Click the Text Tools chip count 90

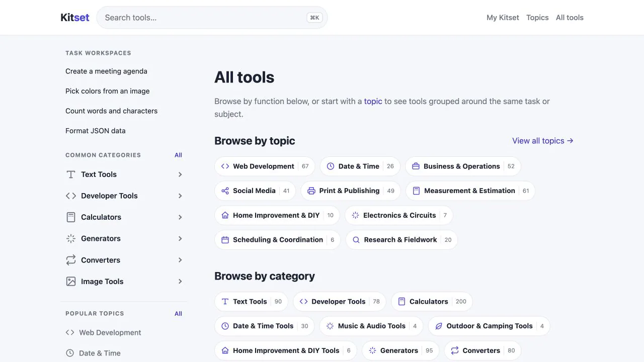(x=278, y=302)
